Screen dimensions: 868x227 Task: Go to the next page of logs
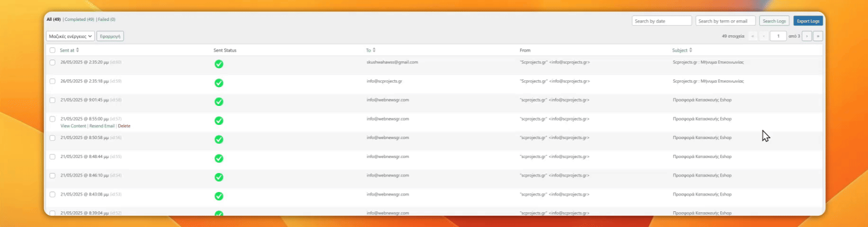(x=807, y=36)
